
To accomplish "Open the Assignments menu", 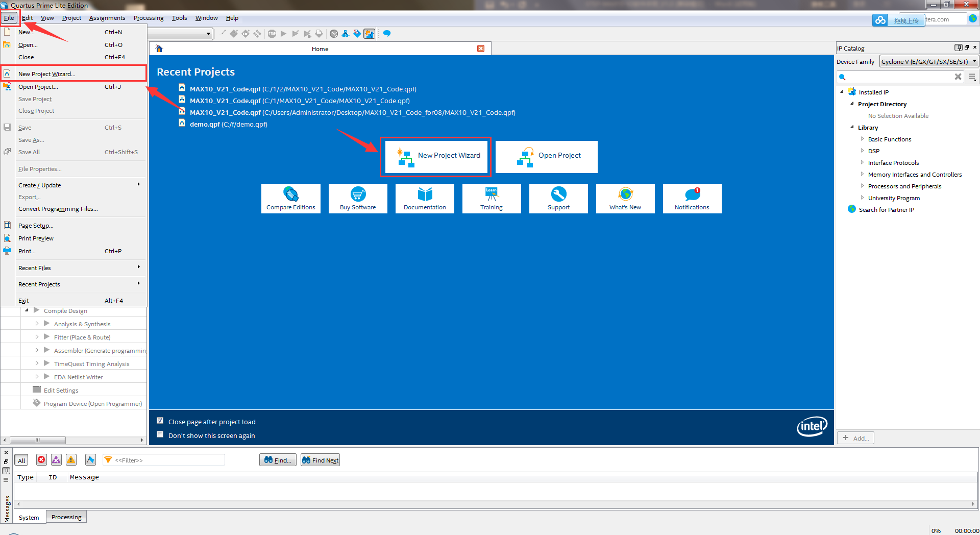I will coord(107,18).
